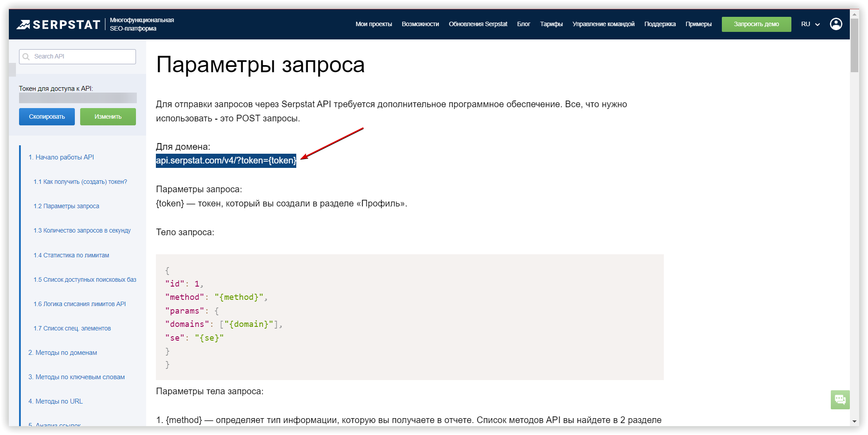The image size is (868, 435).
Task: Click the Изменить token button
Action: [x=108, y=117]
